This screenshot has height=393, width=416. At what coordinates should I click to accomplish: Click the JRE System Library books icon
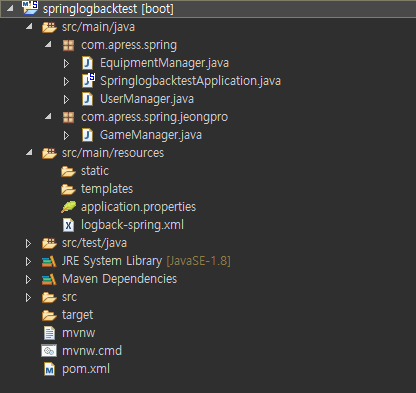click(49, 261)
